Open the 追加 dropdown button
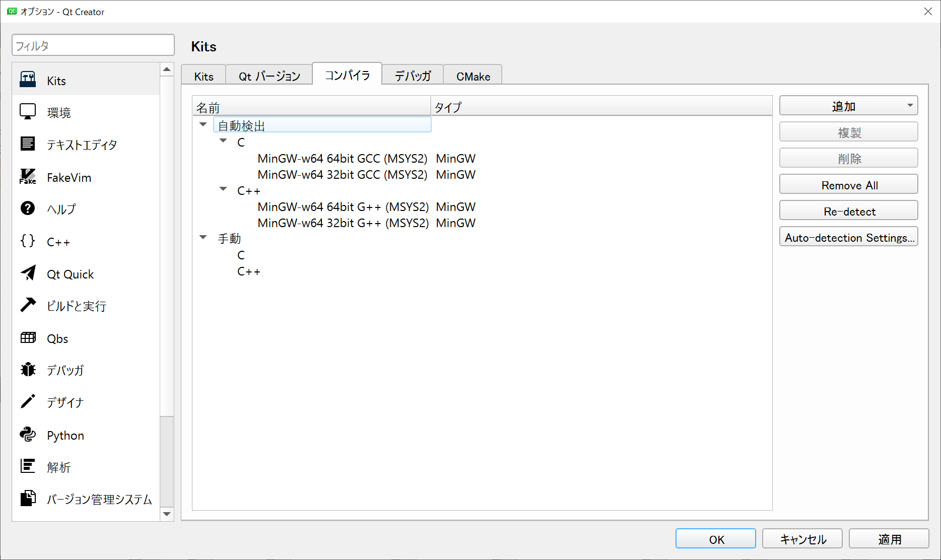This screenshot has height=560, width=941. [848, 106]
